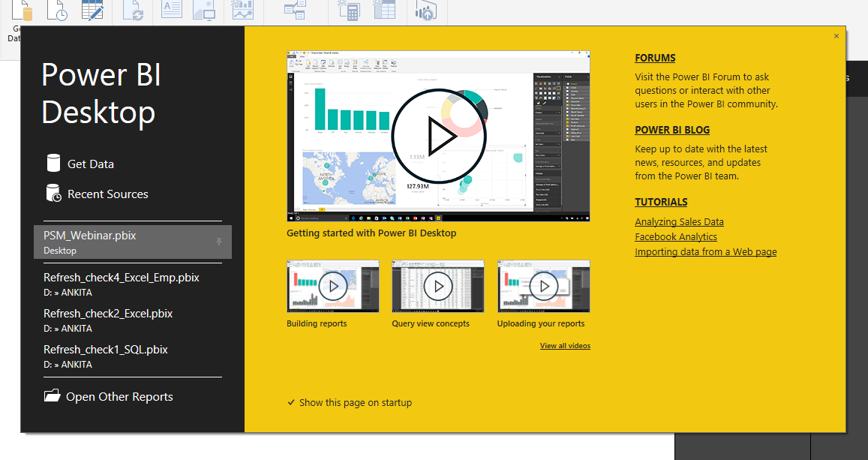The image size is (868, 460).
Task: Click Image icon in background ribbon
Action: coord(204,11)
